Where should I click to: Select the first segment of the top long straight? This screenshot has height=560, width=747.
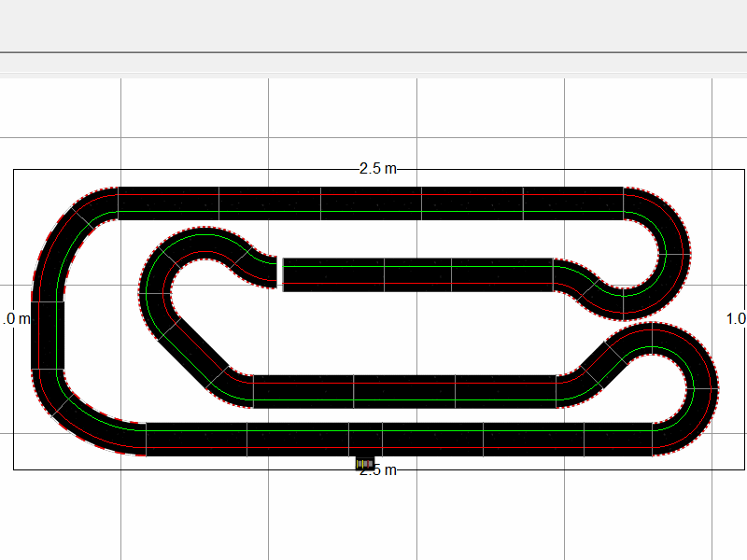[168, 203]
